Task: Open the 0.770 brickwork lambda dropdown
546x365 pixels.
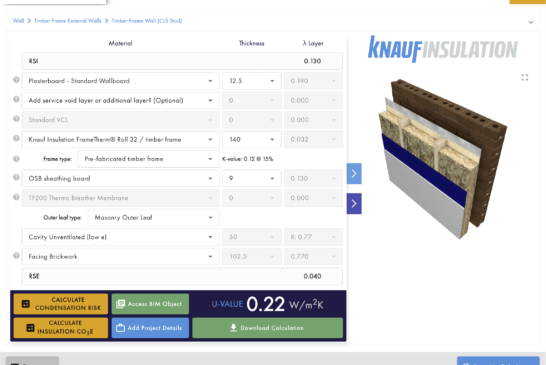Action: coord(313,256)
